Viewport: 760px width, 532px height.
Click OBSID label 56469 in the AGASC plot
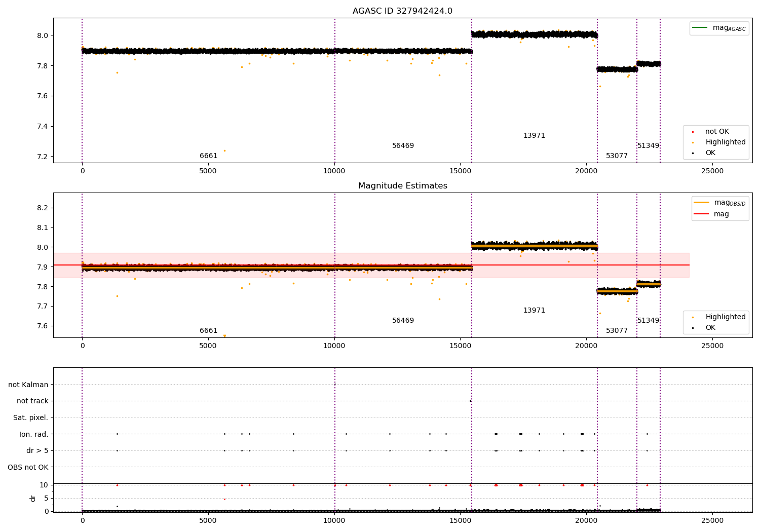tap(403, 145)
